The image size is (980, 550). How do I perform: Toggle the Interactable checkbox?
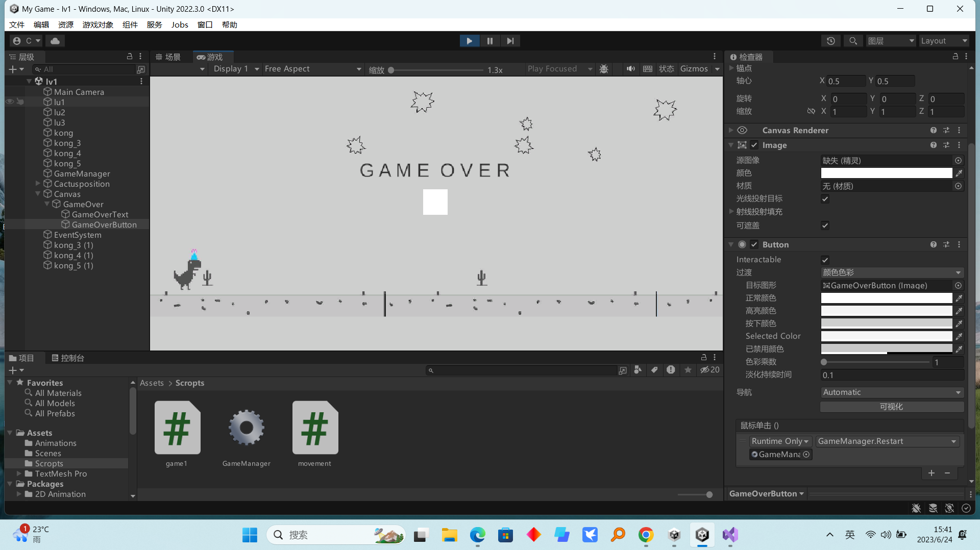(x=825, y=260)
